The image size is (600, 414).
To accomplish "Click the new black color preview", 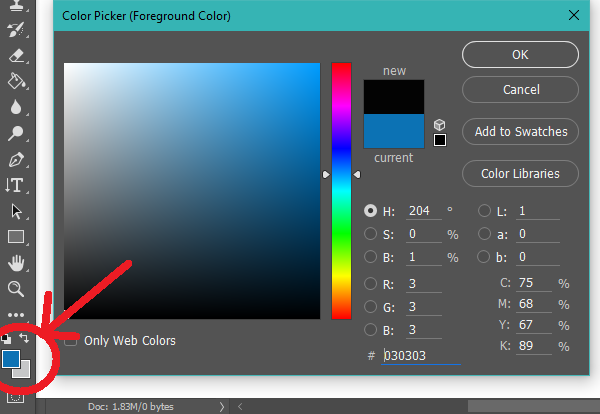I will (x=394, y=97).
